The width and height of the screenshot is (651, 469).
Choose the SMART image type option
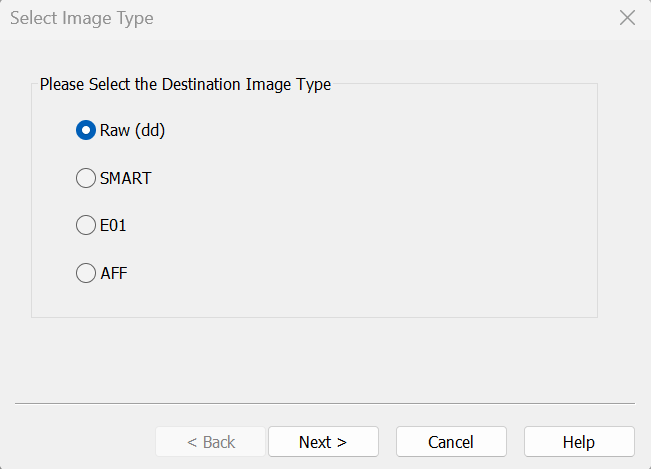86,178
